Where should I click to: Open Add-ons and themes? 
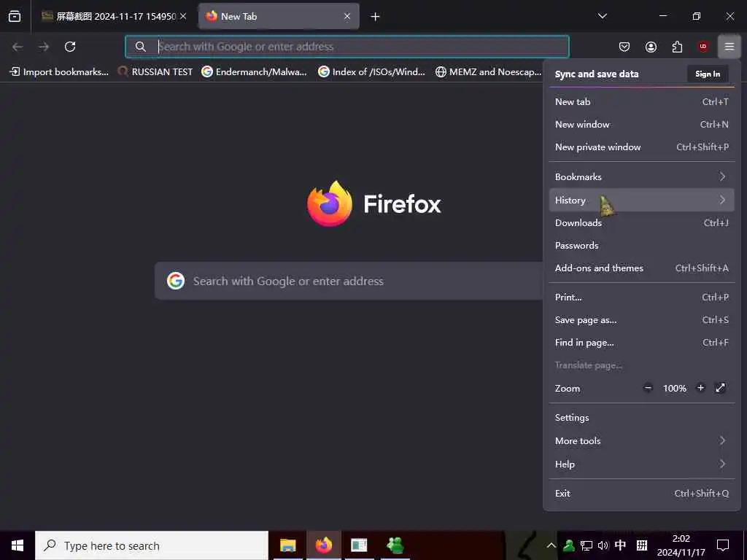[x=642, y=268]
